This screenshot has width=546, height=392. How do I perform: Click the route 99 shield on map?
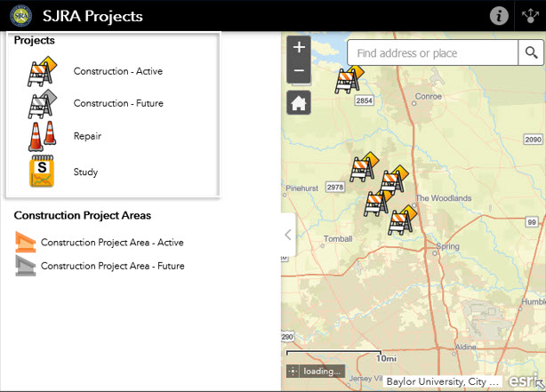click(532, 222)
